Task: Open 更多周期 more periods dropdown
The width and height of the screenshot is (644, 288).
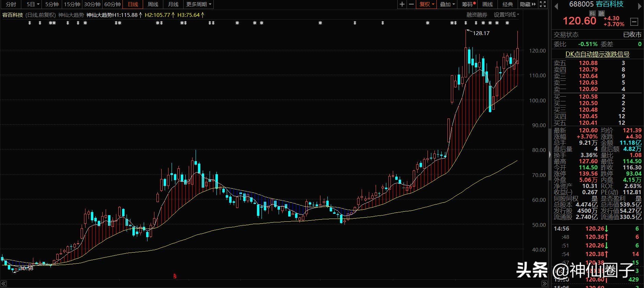Action: point(199,4)
